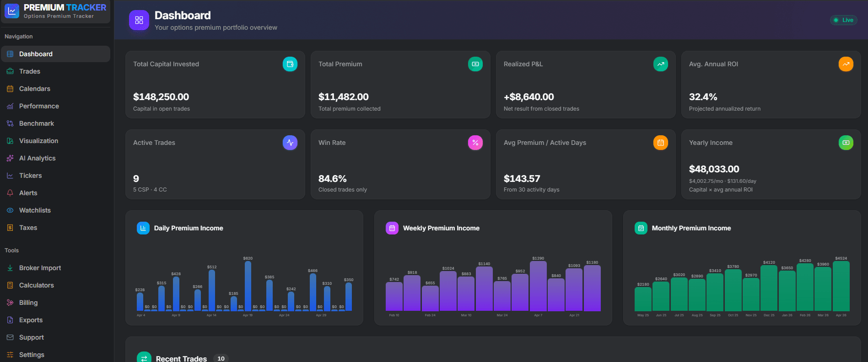868x362 pixels.
Task: Click the orange icon on Avg. Annual ROI
Action: point(846,64)
